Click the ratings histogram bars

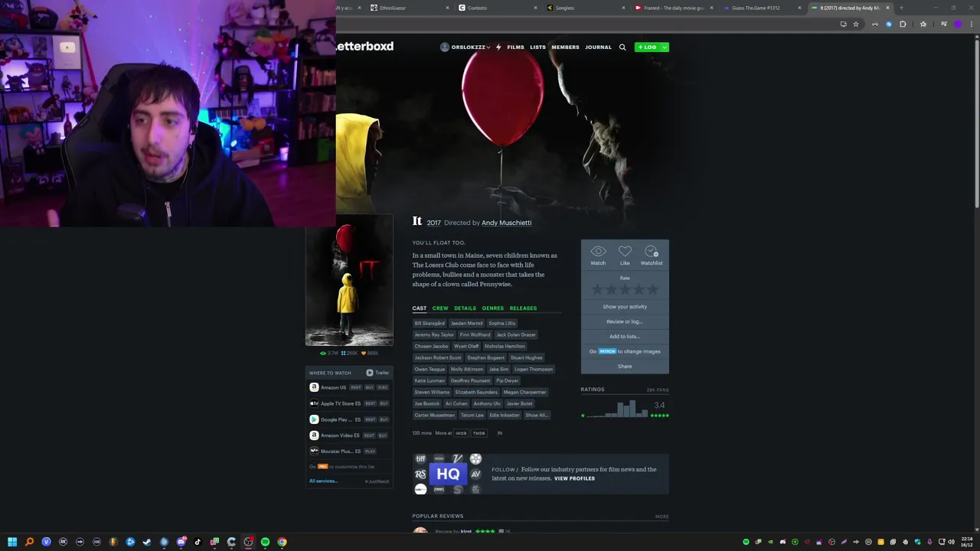point(616,409)
